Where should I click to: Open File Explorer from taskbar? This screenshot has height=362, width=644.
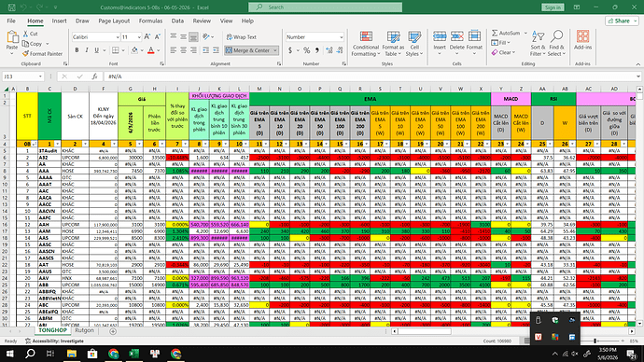click(x=72, y=354)
